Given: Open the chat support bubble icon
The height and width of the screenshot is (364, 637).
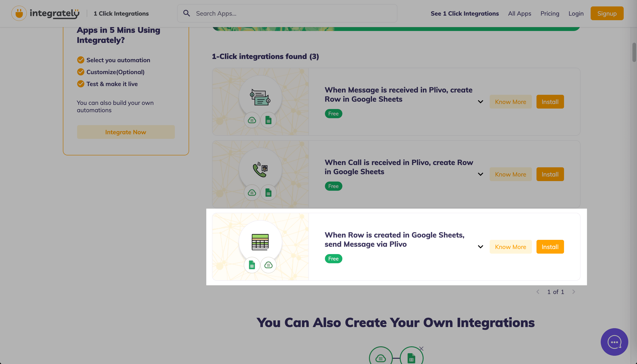Looking at the screenshot, I should point(614,342).
